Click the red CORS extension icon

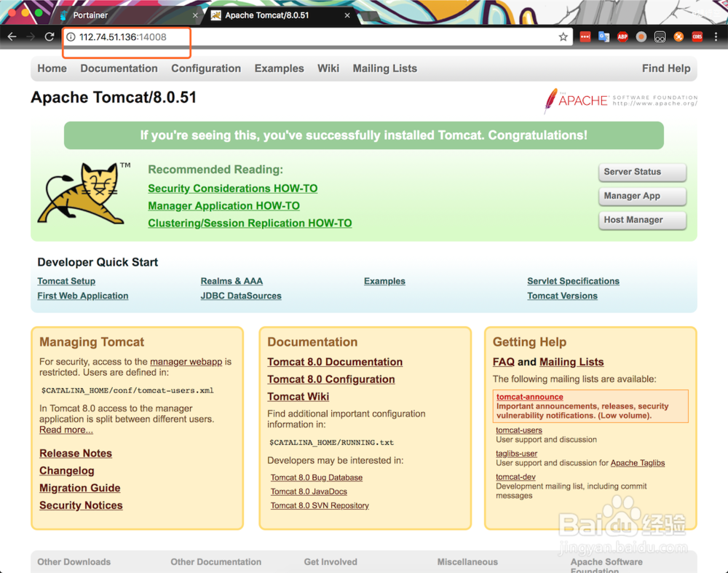pos(697,36)
